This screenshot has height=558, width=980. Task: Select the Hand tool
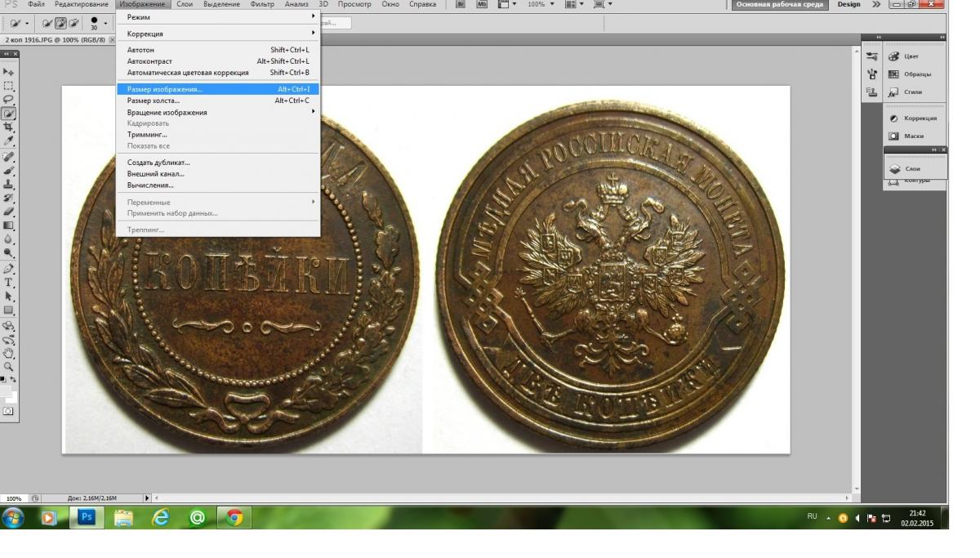pos(9,354)
